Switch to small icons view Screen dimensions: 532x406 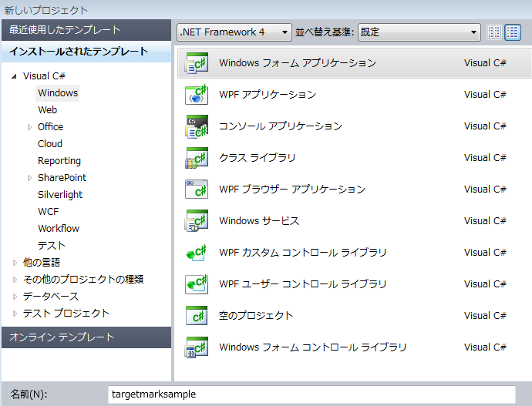coord(494,32)
